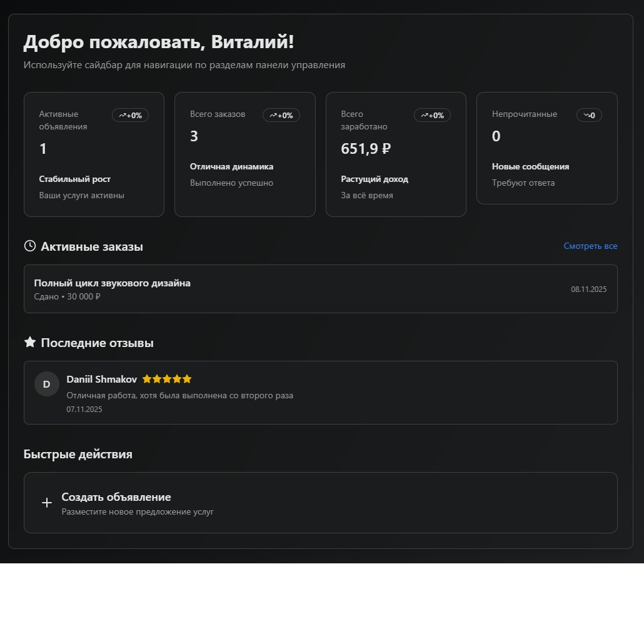The height and width of the screenshot is (644, 644).
Task: Click the "+0%" badge on "Всего заказов" card
Action: pos(281,115)
